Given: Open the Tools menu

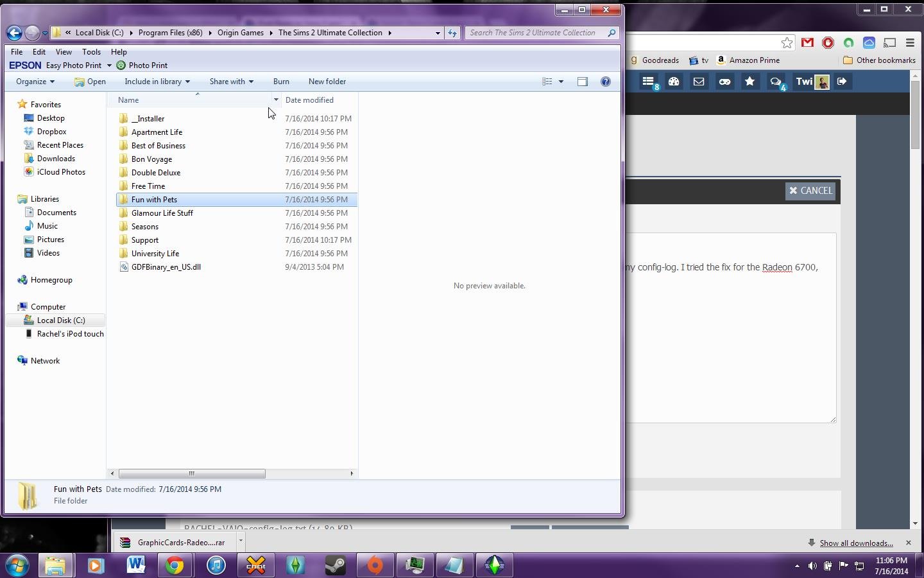Looking at the screenshot, I should tap(91, 52).
